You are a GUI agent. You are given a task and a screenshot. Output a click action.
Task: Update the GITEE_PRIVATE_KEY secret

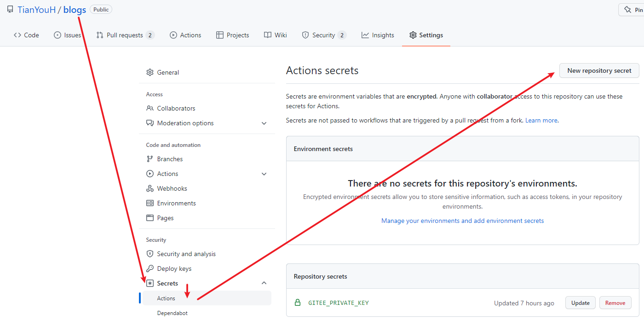tap(581, 303)
